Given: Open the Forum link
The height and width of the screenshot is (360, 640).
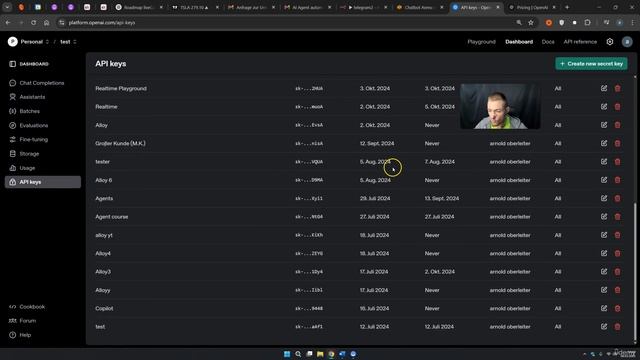Looking at the screenshot, I should click(23, 321).
